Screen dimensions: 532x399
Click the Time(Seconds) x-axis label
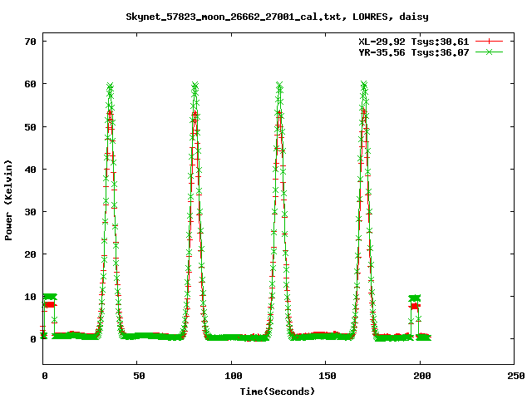277,391
